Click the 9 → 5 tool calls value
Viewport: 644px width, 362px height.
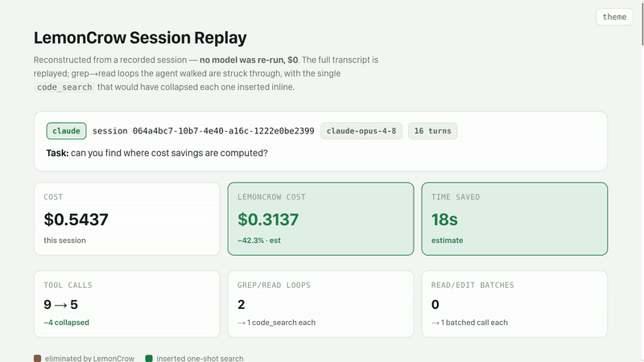pyautogui.click(x=61, y=305)
